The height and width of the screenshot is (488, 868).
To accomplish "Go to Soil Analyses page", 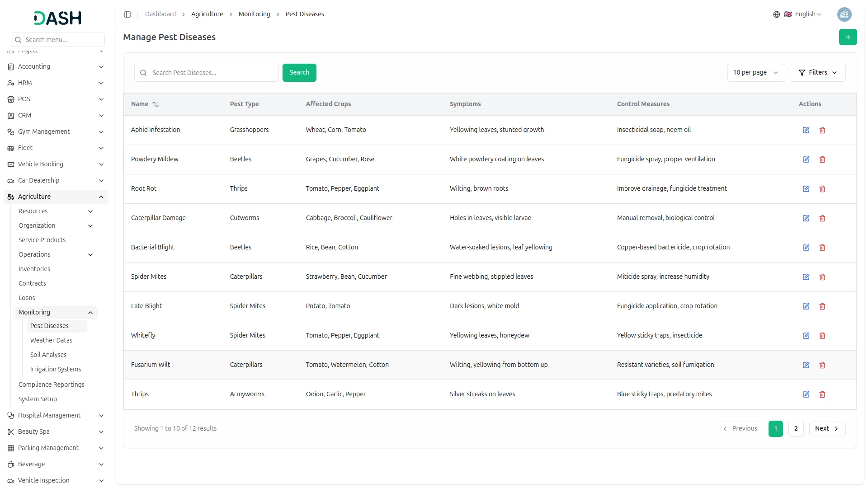I will 48,355.
